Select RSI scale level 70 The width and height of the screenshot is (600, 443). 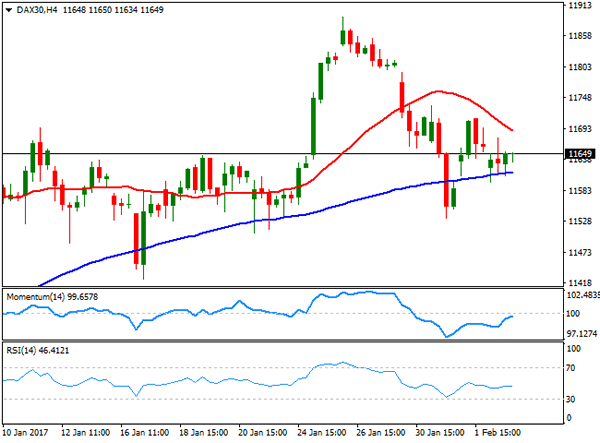point(571,368)
